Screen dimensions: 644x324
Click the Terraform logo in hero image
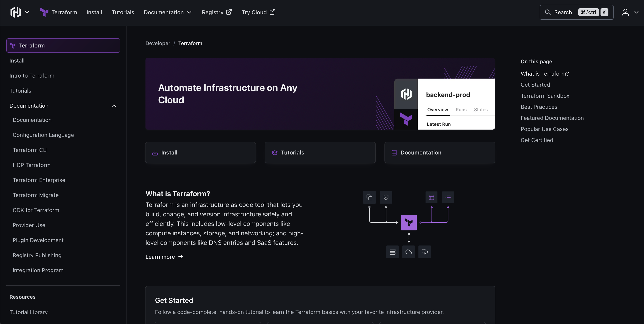[406, 119]
